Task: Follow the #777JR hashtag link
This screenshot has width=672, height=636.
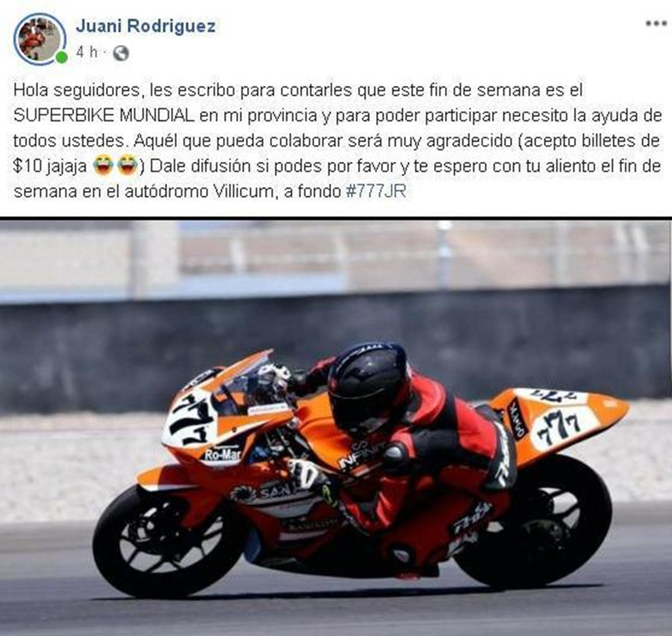Action: (376, 191)
